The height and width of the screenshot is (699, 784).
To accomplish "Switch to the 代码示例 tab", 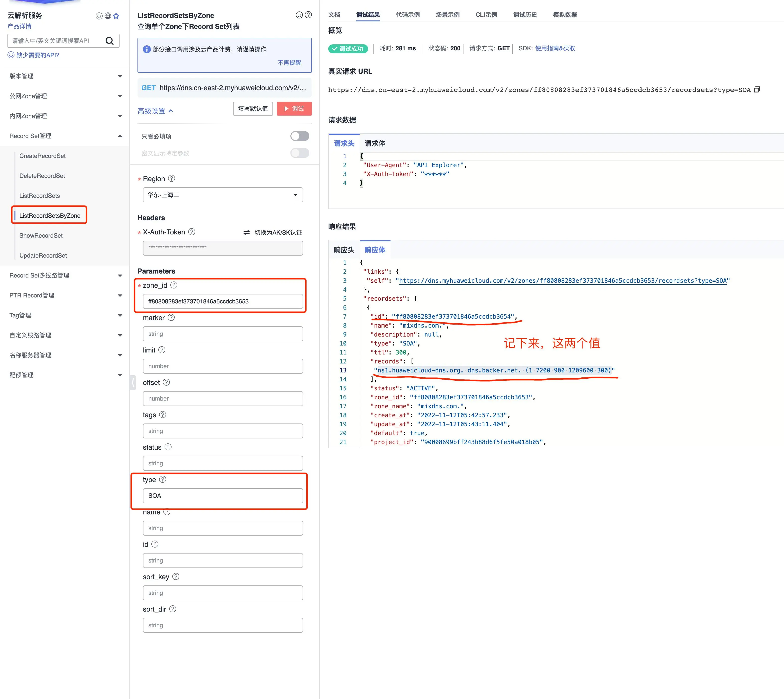I will [x=407, y=15].
